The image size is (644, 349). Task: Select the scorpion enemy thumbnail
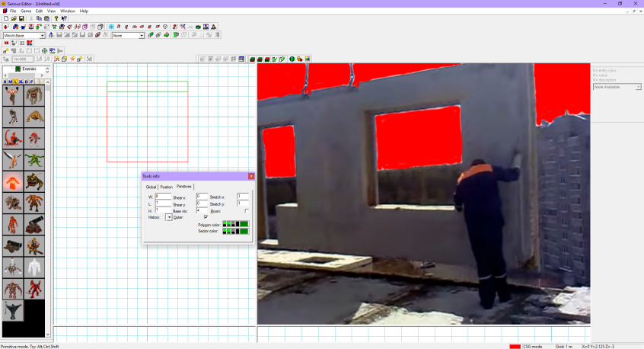[x=13, y=139]
